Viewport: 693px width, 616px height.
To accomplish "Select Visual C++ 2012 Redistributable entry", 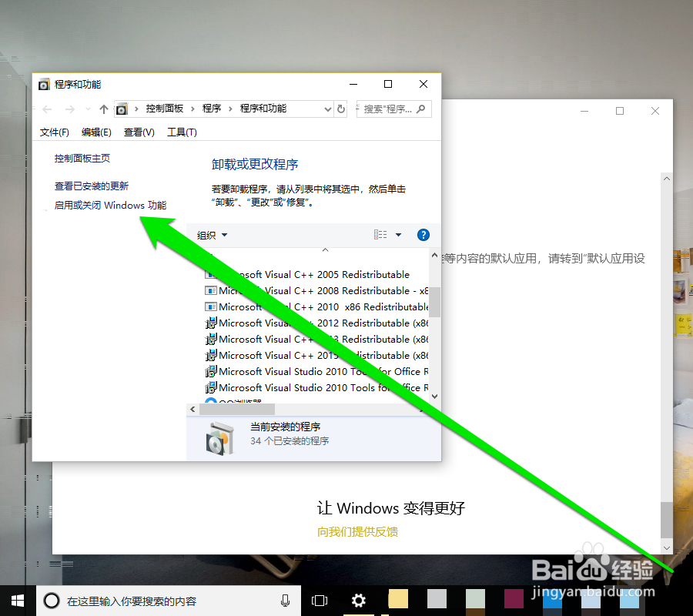I will coord(316,323).
